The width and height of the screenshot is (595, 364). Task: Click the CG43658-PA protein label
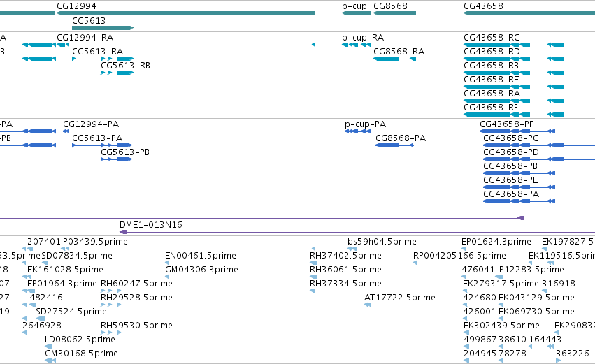pyautogui.click(x=511, y=194)
